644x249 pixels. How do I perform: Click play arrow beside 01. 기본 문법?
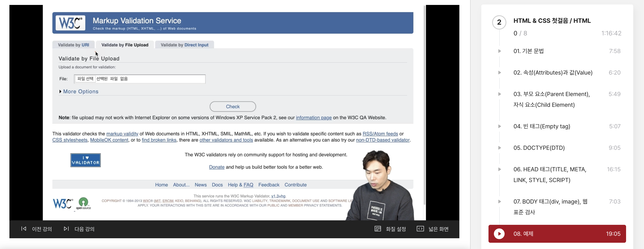(499, 51)
